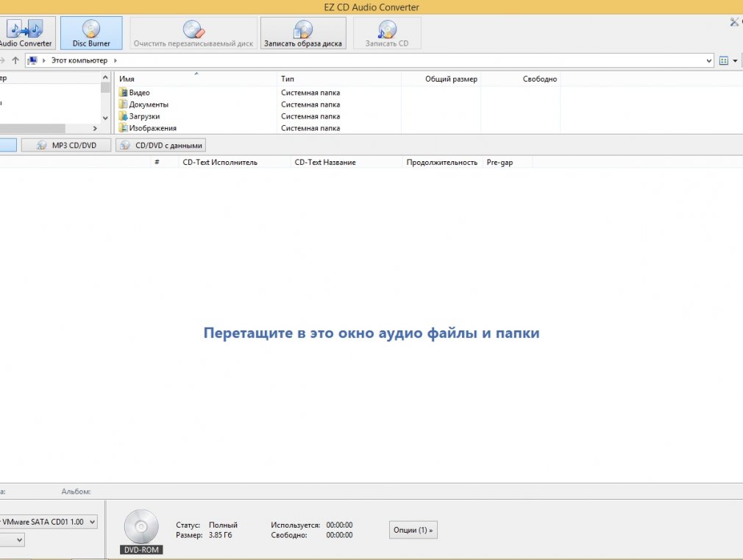Sort by Свободно column
Screen dimensions: 743x560
[520, 79]
